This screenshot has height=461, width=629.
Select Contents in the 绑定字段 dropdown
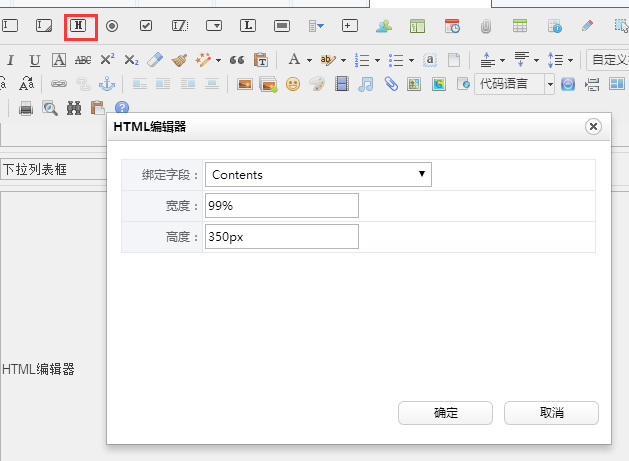pyautogui.click(x=319, y=175)
